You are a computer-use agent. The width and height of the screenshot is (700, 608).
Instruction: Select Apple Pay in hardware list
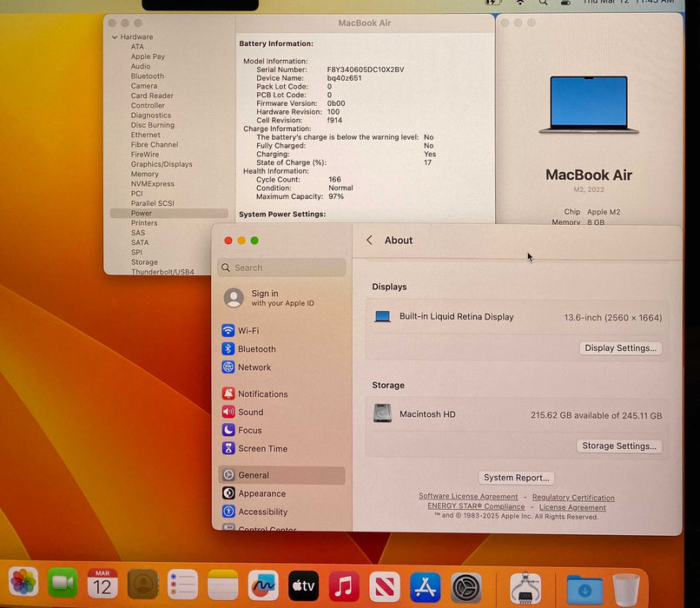tap(148, 56)
